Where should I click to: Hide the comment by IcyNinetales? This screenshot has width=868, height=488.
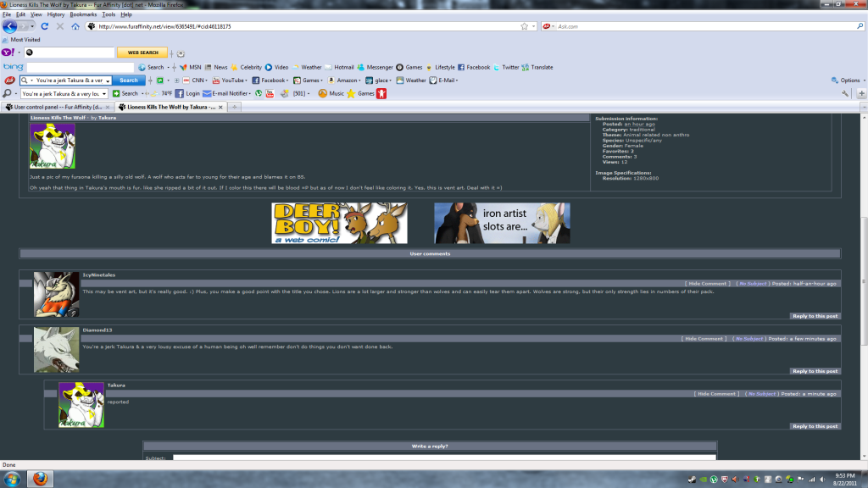(705, 284)
